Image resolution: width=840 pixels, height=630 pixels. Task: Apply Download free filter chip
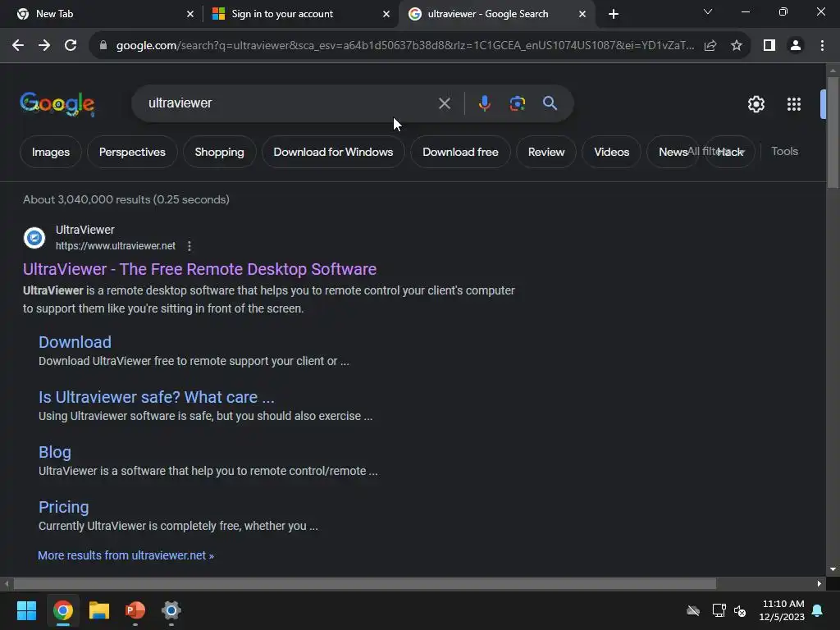click(x=460, y=152)
